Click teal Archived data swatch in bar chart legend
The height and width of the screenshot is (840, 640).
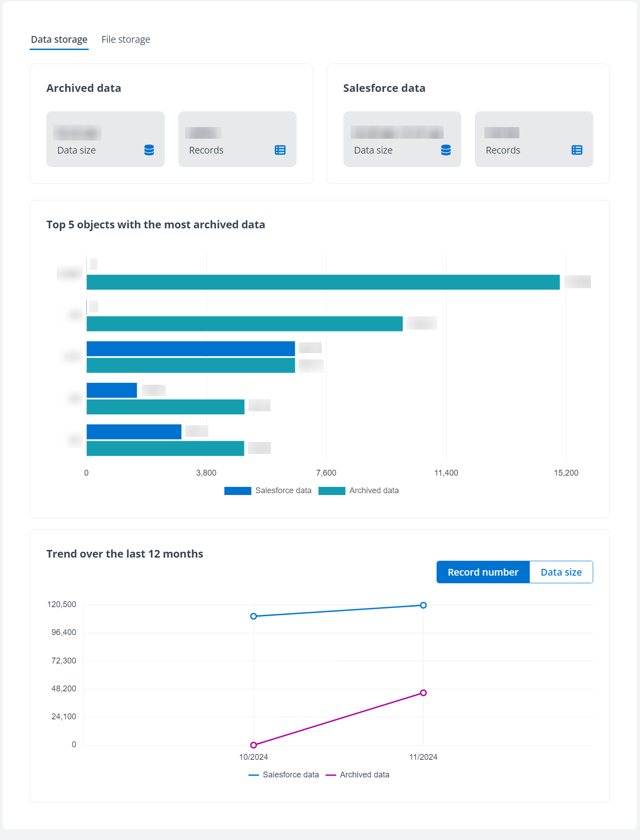tap(332, 491)
